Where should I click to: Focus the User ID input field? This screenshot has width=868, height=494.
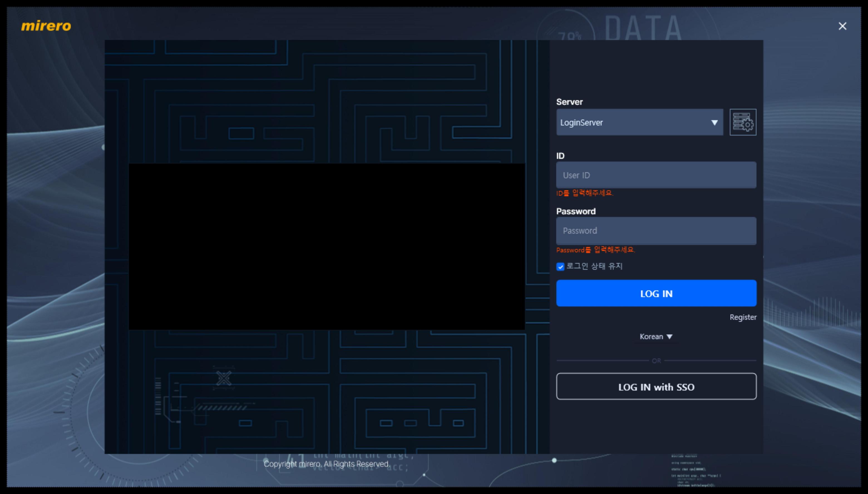655,175
